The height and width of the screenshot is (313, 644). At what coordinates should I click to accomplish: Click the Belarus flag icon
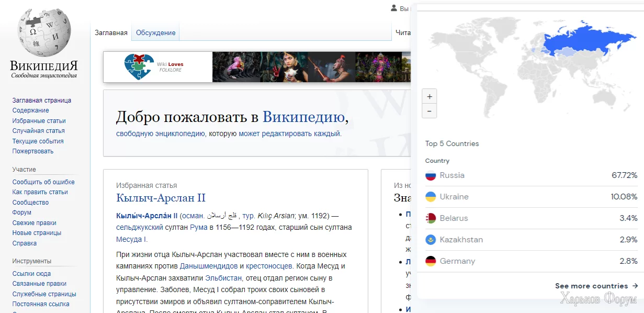point(431,218)
